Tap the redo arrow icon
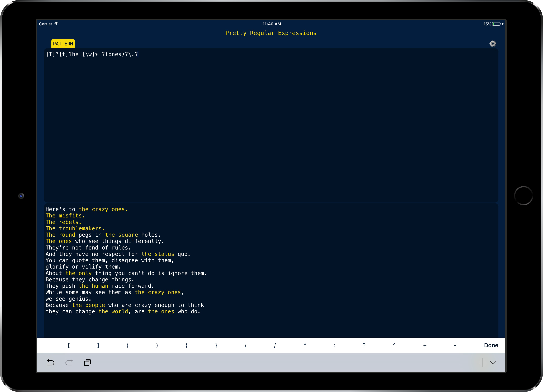 [x=69, y=362]
